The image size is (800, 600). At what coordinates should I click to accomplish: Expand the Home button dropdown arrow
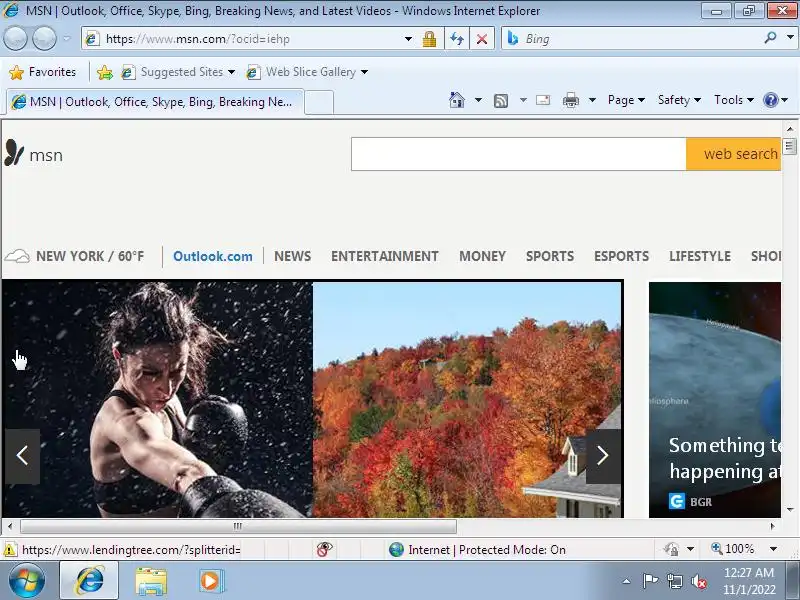(x=478, y=100)
